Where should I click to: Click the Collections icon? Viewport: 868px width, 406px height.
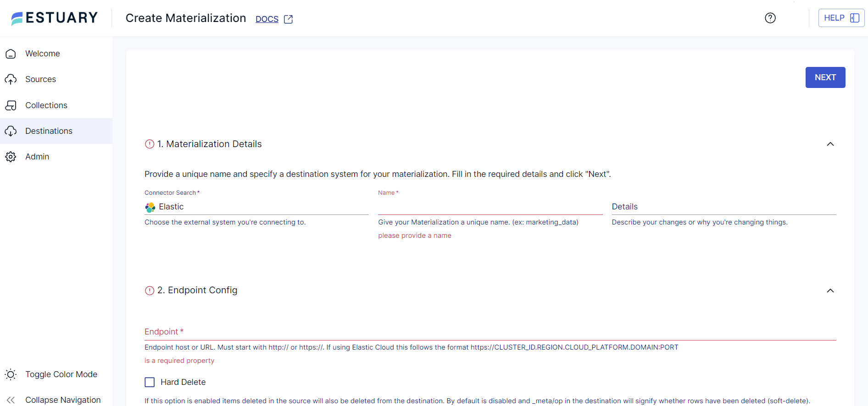coord(11,105)
